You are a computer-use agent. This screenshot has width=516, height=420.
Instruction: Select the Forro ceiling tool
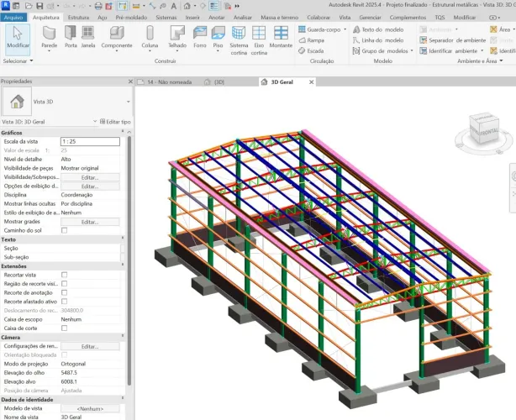coord(200,37)
